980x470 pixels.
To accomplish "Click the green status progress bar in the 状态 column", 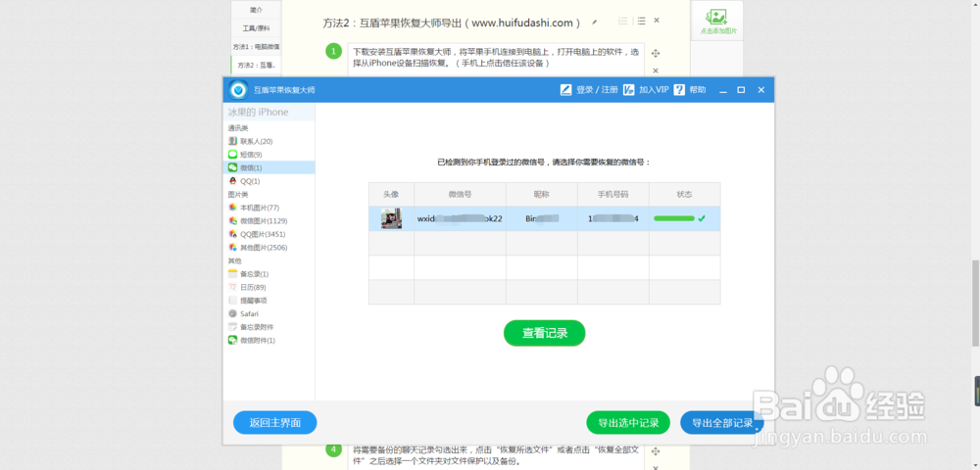I will point(674,218).
